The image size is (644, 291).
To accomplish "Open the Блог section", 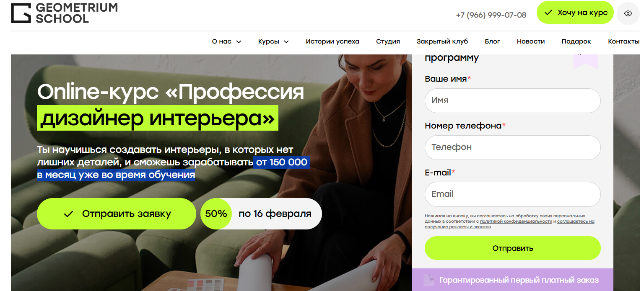I will click(493, 41).
